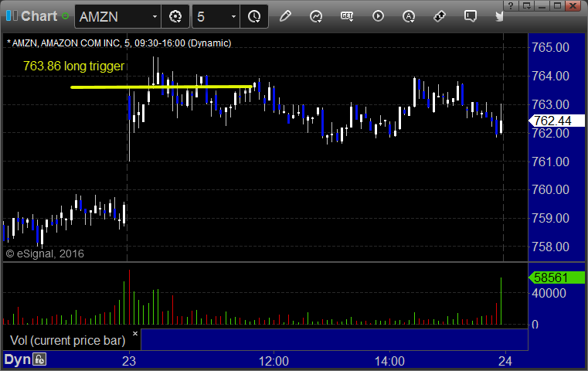The width and height of the screenshot is (588, 371).
Task: Open the alerts circled A icon
Action: (409, 16)
